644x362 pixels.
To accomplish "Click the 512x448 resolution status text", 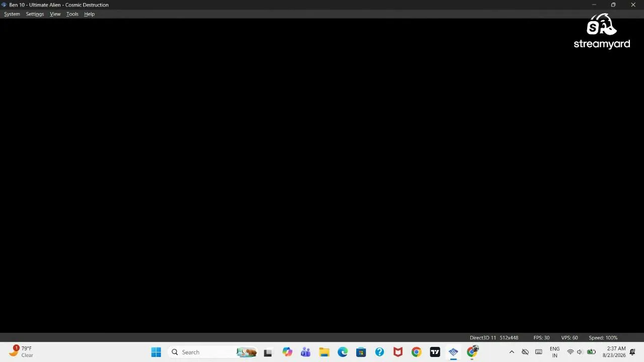I will [x=509, y=338].
